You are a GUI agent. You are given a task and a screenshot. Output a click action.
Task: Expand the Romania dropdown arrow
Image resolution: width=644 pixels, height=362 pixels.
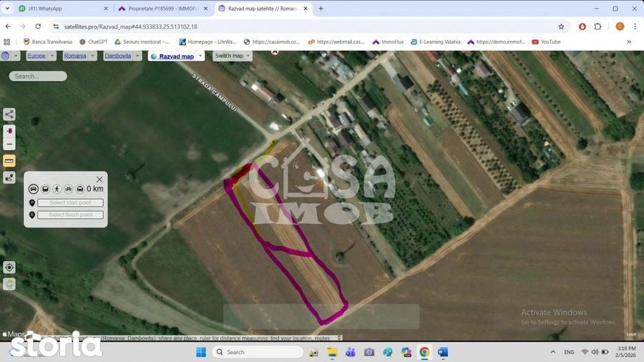pyautogui.click(x=93, y=56)
